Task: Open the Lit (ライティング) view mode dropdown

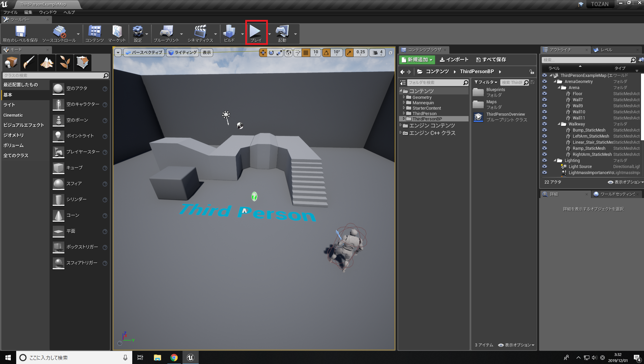Action: [x=183, y=53]
